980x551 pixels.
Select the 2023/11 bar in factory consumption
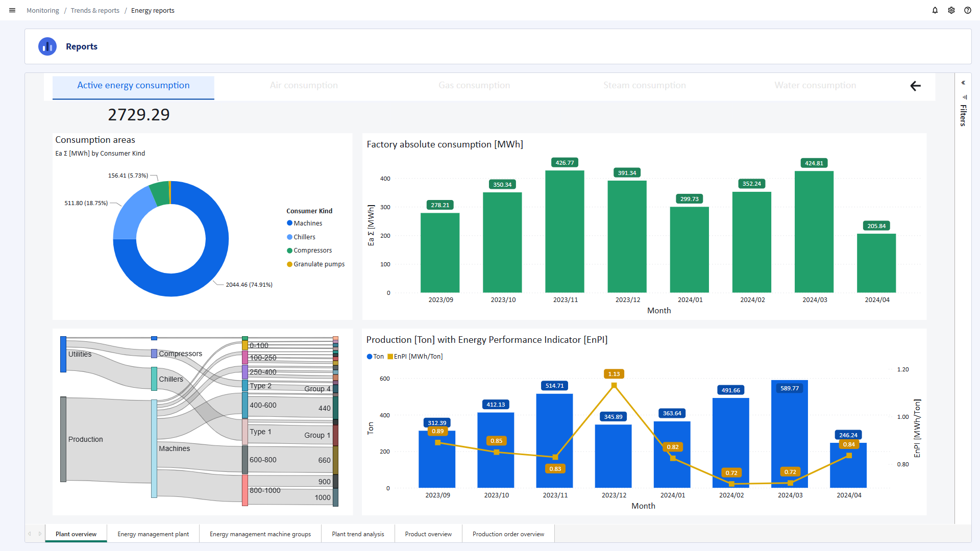tap(565, 232)
